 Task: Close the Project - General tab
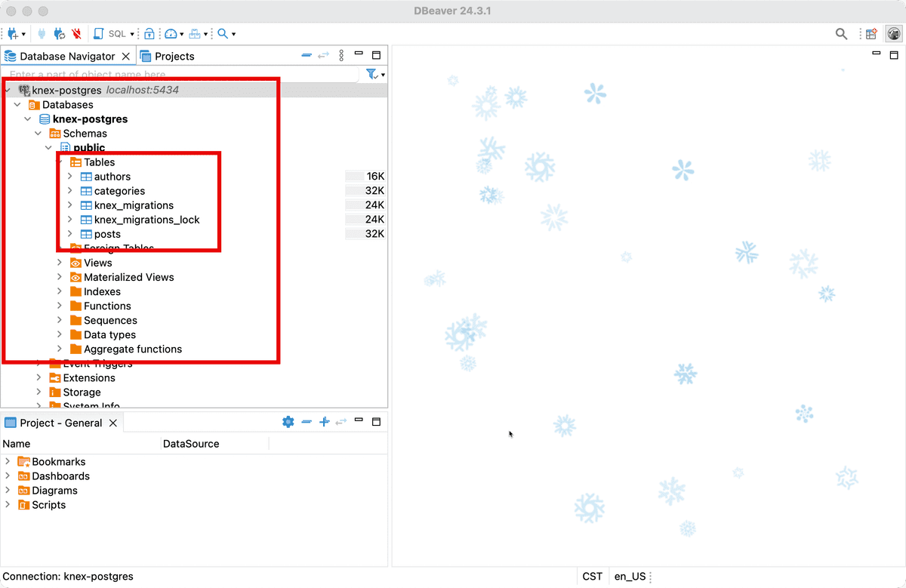(113, 423)
